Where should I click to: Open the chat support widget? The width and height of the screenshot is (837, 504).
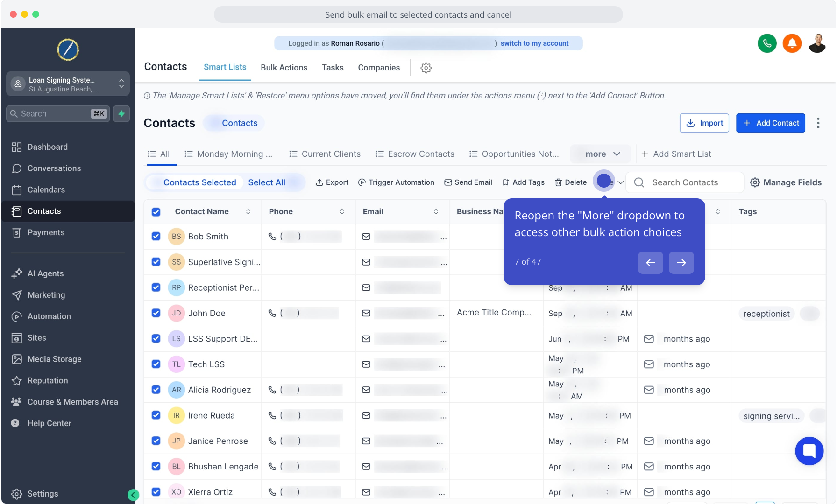click(809, 451)
